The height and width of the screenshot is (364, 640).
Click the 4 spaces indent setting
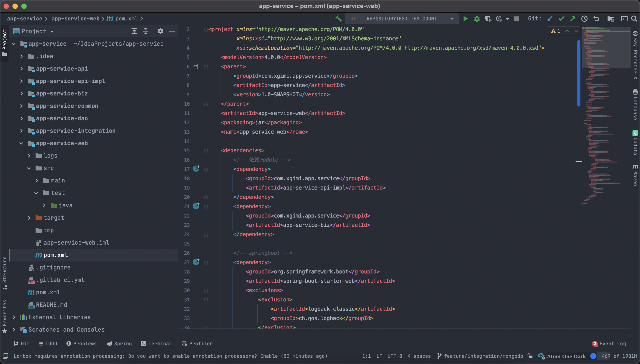[419, 356]
